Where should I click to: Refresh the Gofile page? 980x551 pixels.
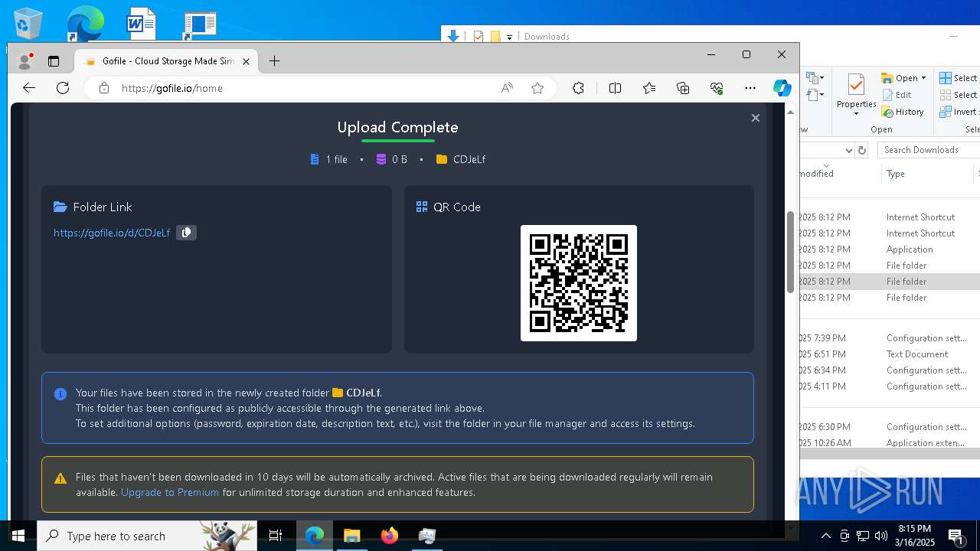coord(63,88)
